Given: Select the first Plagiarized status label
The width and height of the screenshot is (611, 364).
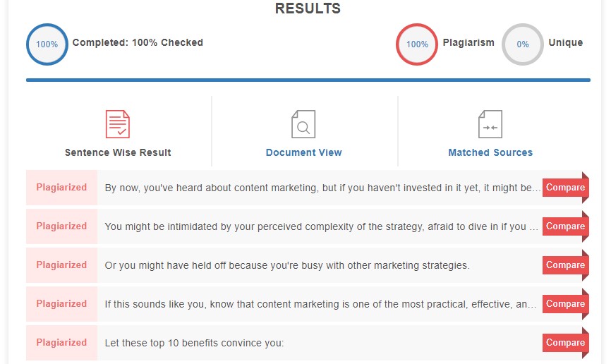Looking at the screenshot, I should [61, 188].
